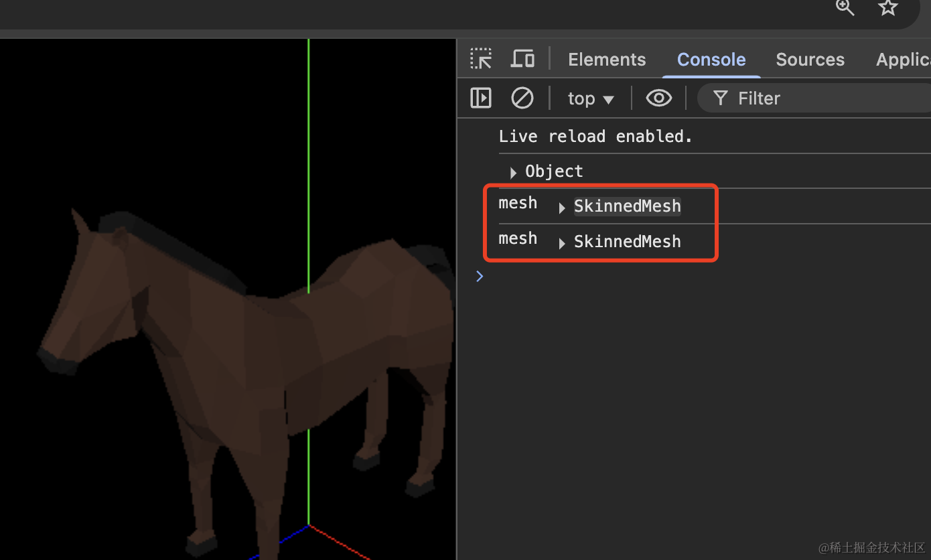931x560 pixels.
Task: Show the console sidebar panel icon
Action: pyautogui.click(x=481, y=98)
